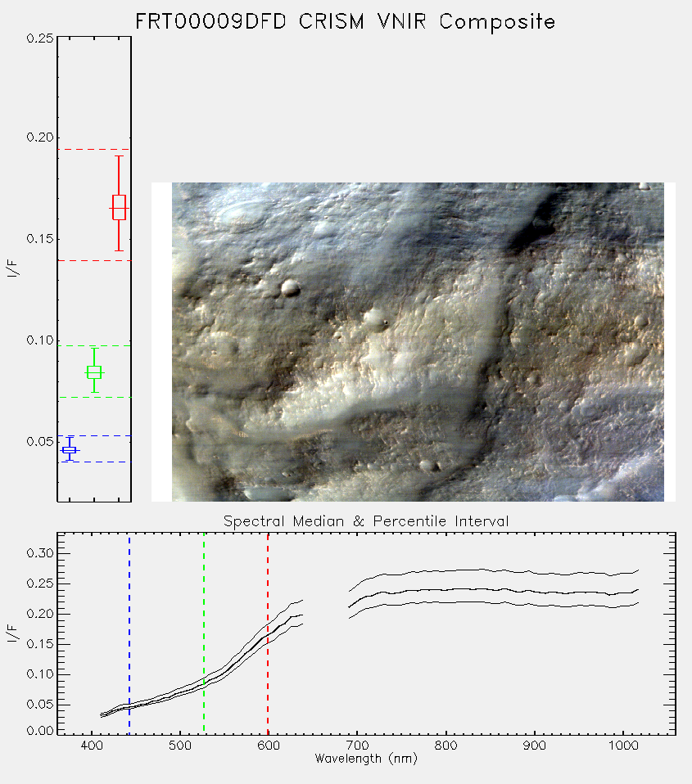Click the upper green dashed percentile line
Viewport: 692px width, 784px height.
point(94,345)
